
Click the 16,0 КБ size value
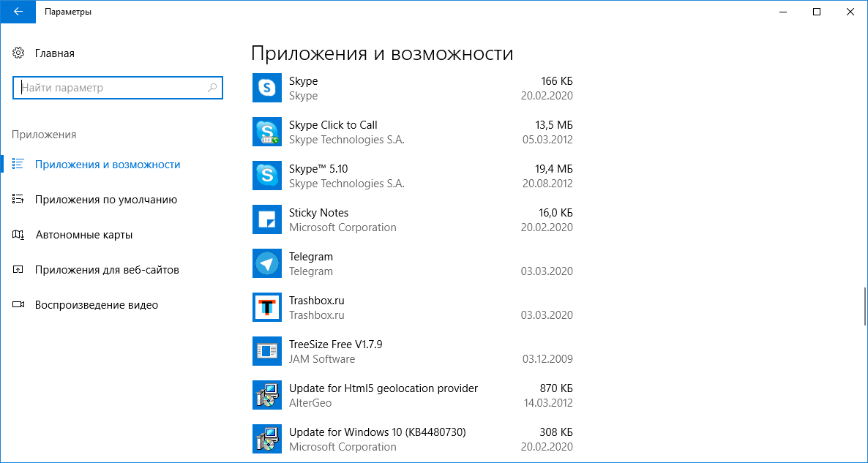[555, 212]
